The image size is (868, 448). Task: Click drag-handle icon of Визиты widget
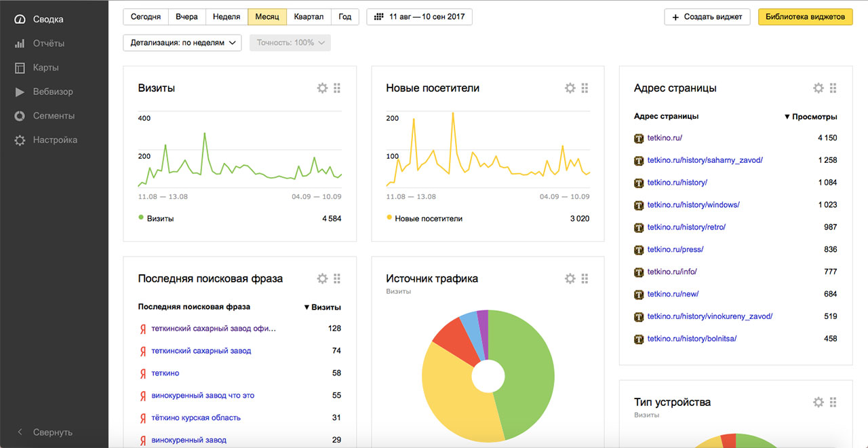[x=337, y=88]
